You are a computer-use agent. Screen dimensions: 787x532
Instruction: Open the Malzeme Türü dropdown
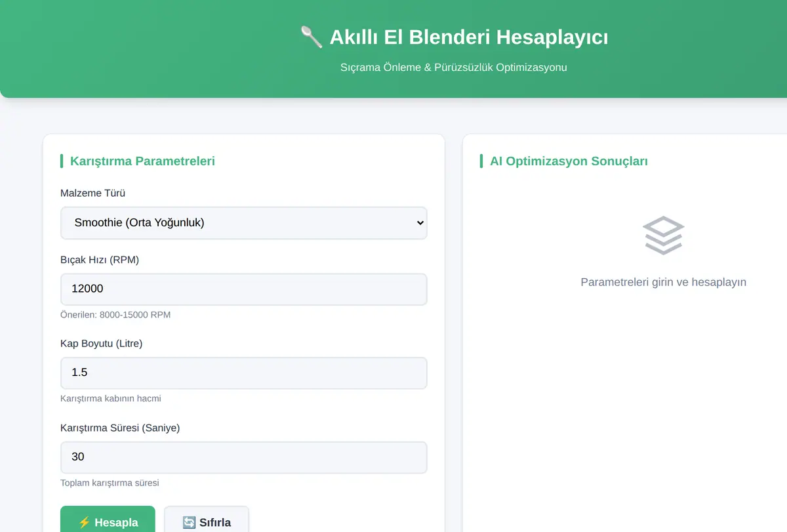pyautogui.click(x=243, y=223)
